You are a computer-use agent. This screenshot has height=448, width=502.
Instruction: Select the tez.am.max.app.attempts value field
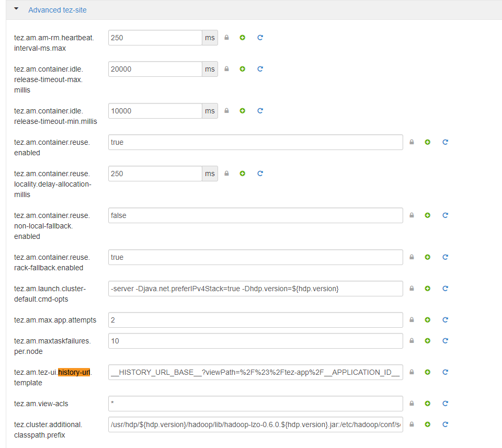255,319
